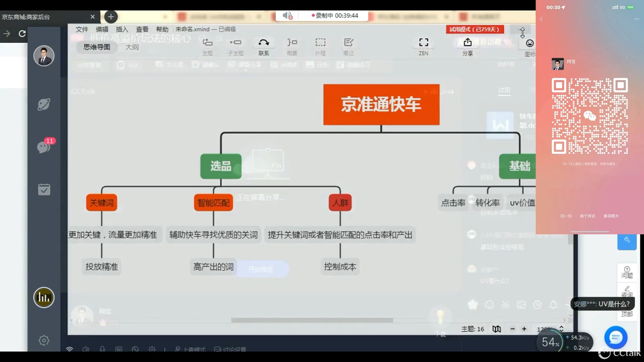This screenshot has width=644, height=362.
Task: Tap 保存图片 to save QR image
Action: click(x=611, y=216)
